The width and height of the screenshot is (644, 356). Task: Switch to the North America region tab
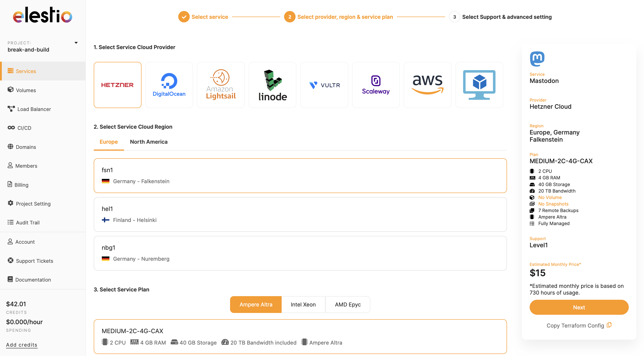[x=148, y=142]
